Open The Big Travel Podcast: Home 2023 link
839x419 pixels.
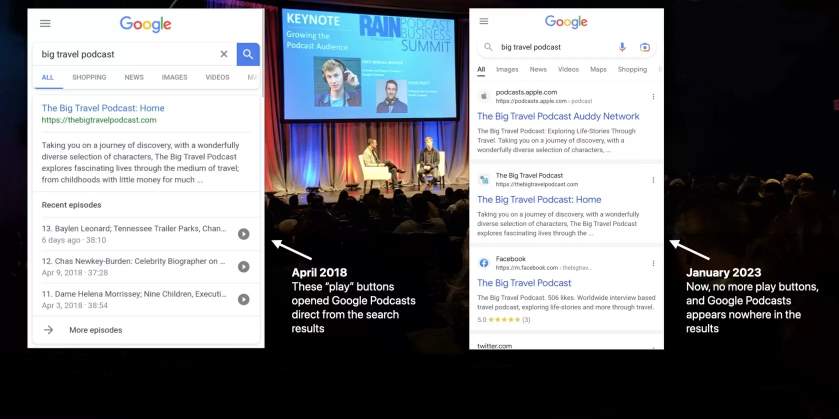(x=539, y=200)
